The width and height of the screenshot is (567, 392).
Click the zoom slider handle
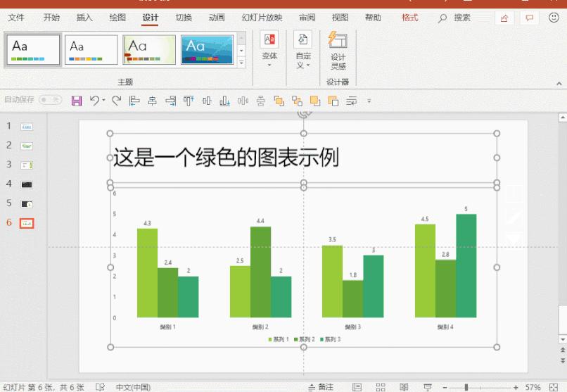tap(466, 387)
